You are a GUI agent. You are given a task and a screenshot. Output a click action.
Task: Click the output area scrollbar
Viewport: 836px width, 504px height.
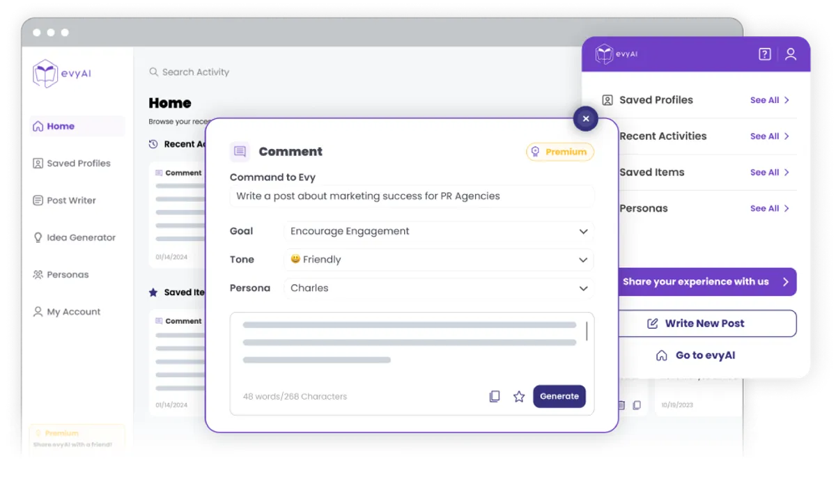587,331
